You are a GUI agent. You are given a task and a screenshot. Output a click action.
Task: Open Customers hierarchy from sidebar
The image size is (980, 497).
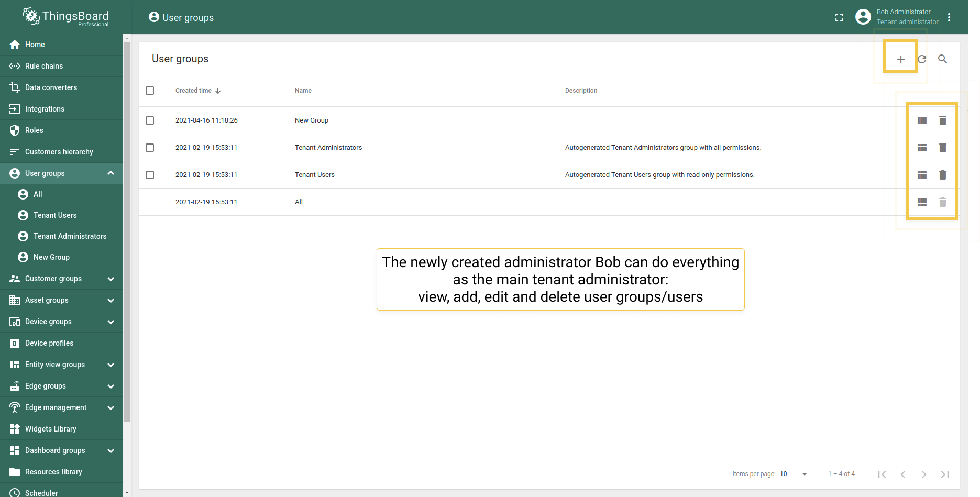[x=61, y=152]
